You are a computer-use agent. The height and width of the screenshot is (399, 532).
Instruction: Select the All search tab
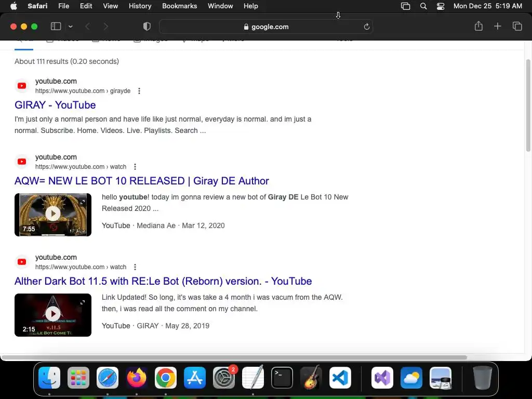click(24, 44)
